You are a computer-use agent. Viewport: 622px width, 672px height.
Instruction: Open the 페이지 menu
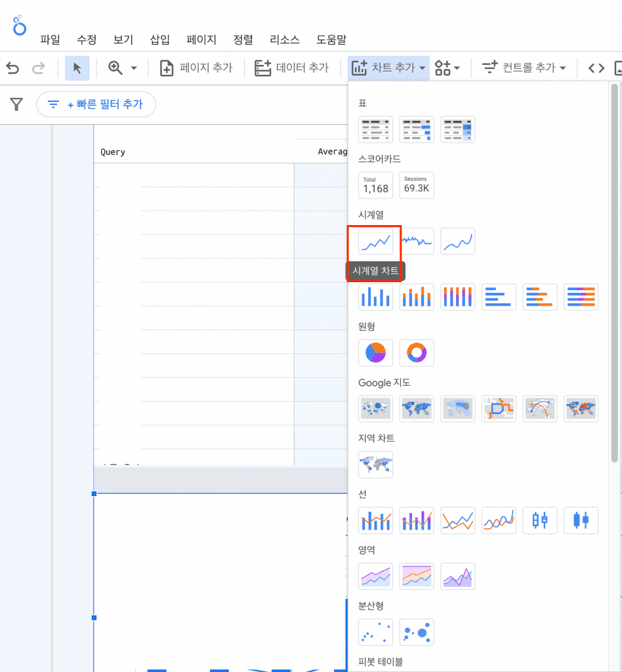201,40
